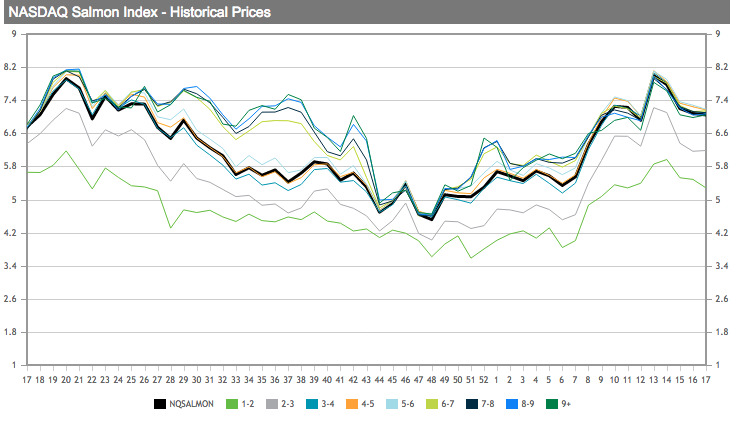Toggle the 1-2 legend label
This screenshot has width=732, height=421.
tap(247, 404)
